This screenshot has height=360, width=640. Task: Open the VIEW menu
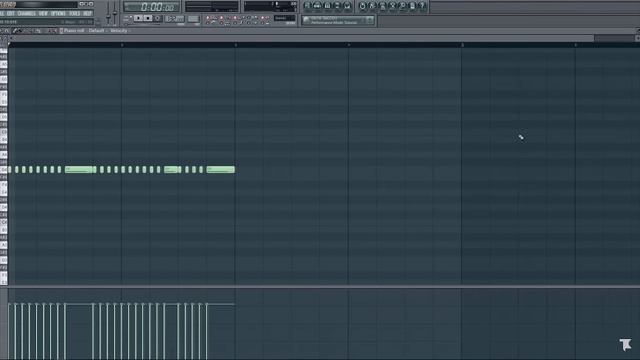[x=43, y=13]
